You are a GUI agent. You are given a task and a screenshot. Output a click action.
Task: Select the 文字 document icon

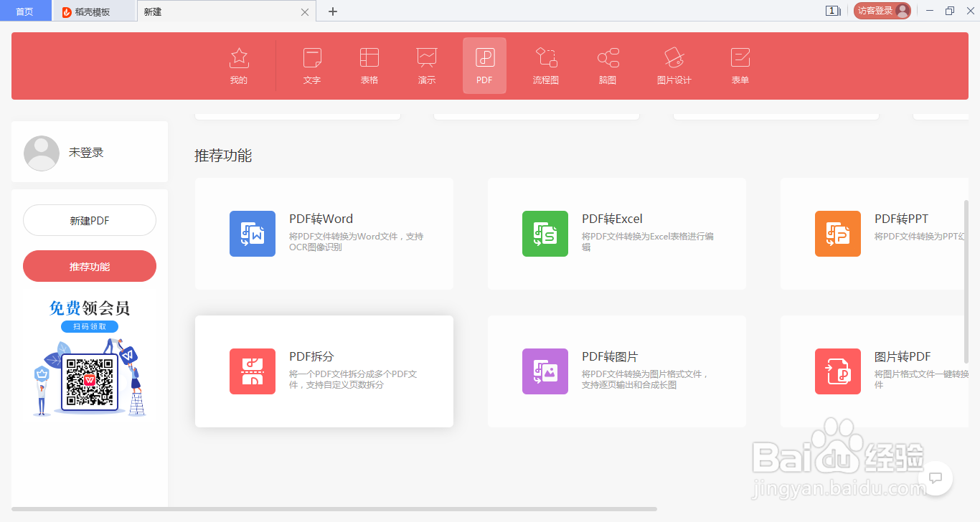[311, 65]
